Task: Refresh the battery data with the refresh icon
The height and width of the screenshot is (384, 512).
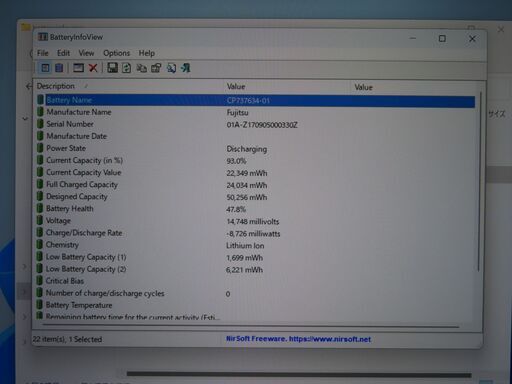Action: tap(126, 68)
